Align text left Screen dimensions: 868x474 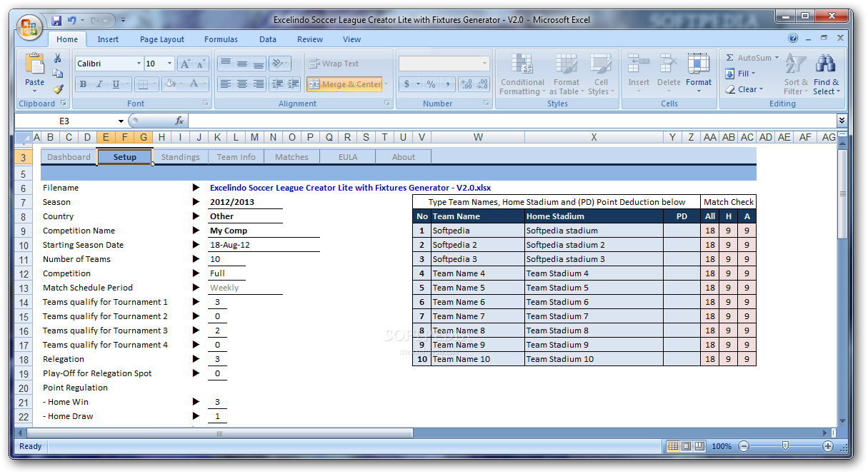pos(226,84)
